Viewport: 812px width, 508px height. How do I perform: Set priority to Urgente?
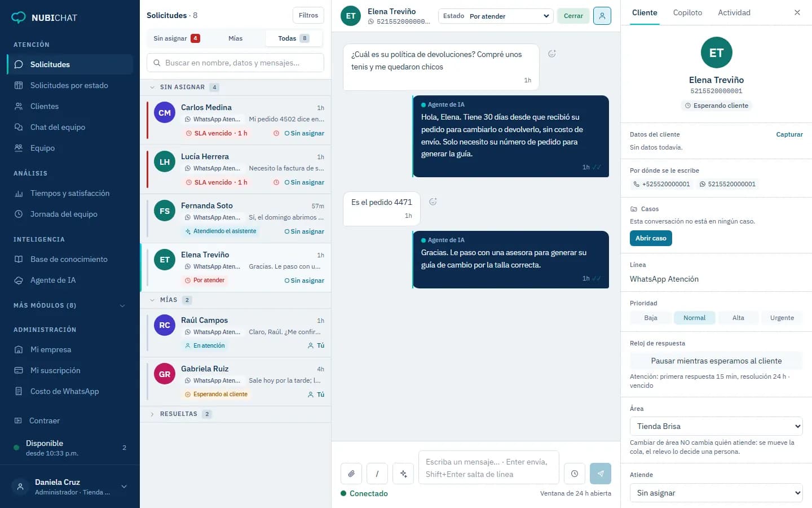click(x=782, y=318)
